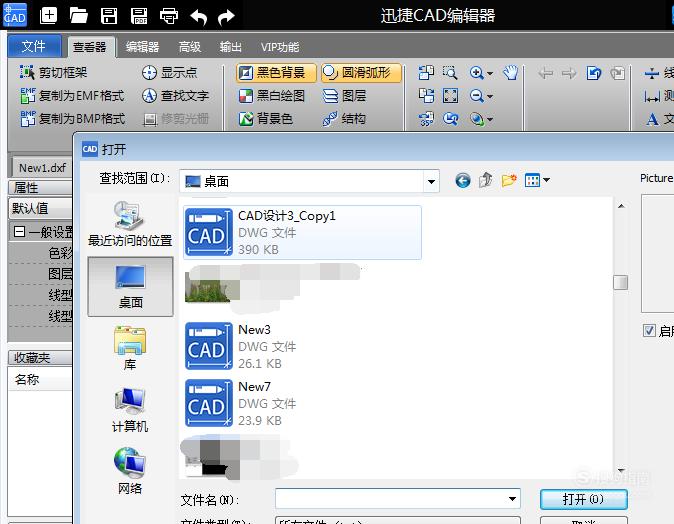The height and width of the screenshot is (524, 674).
Task: Toggle the 黑白绘图 option
Action: point(272,95)
